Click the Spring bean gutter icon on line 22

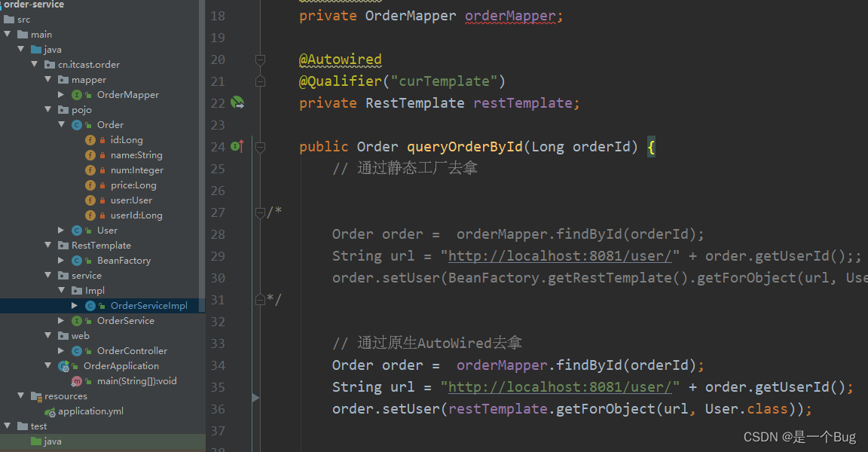point(237,102)
